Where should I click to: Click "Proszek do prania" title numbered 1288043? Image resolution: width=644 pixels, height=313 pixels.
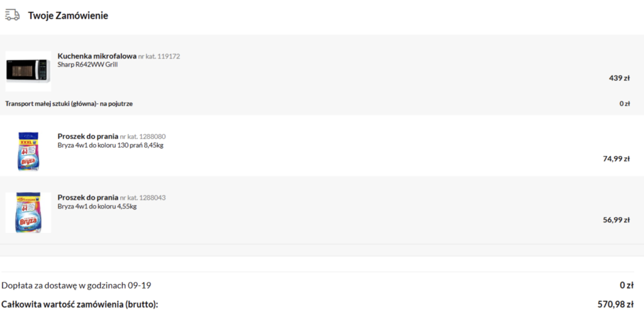click(x=87, y=198)
